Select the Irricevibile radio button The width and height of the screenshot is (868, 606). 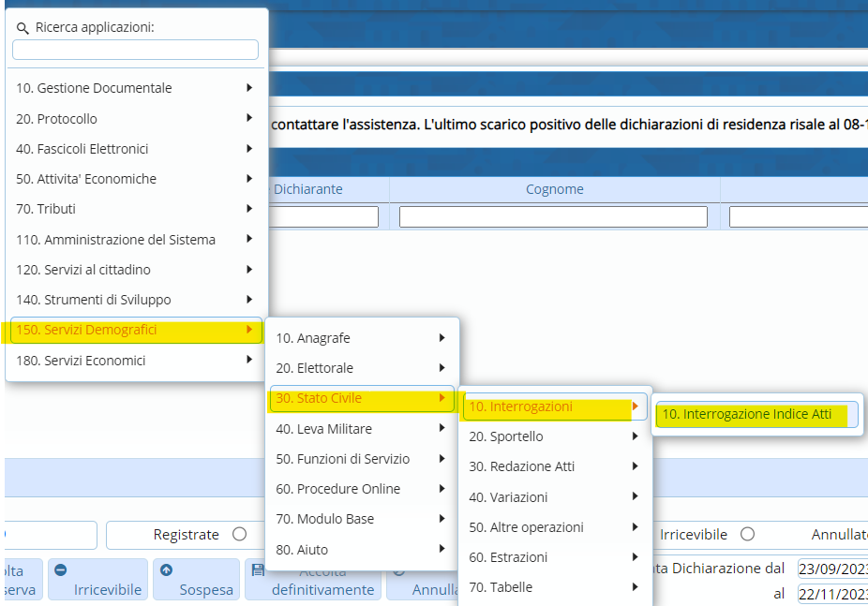[747, 534]
